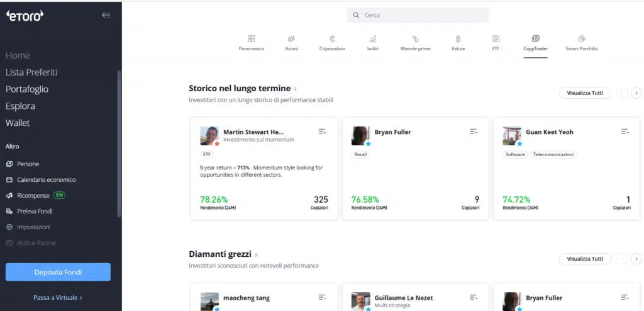Click Investimento sul momentum subtitle
Screen dimensions: 644x311
(258, 140)
